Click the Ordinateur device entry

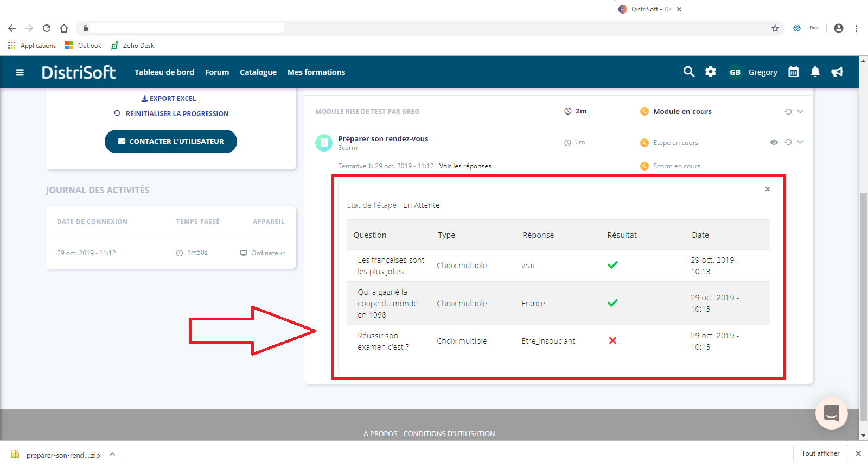point(263,253)
